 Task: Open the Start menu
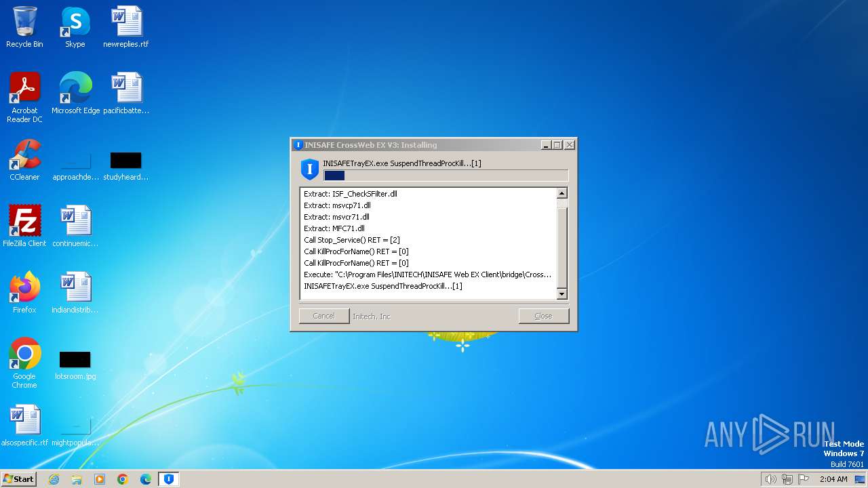point(18,479)
